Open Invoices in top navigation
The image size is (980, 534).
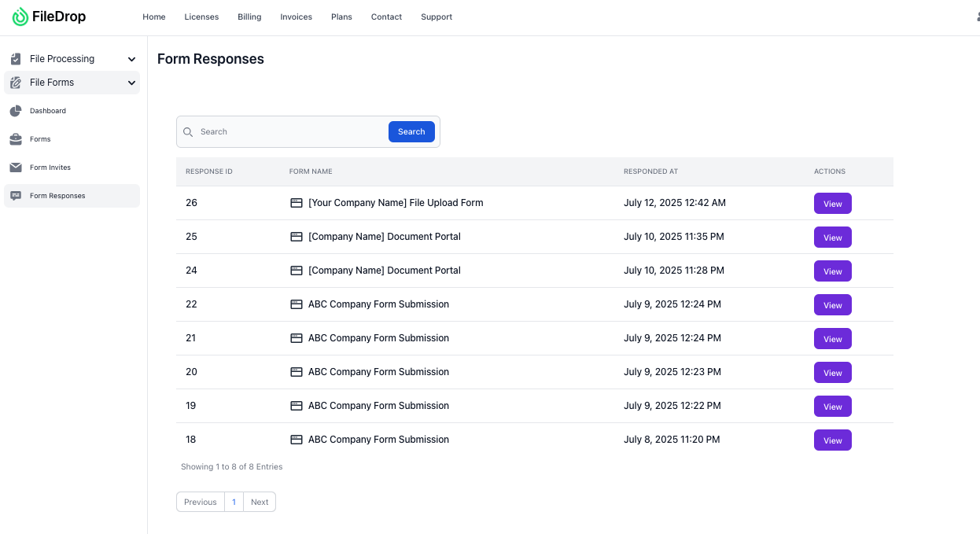coord(296,17)
